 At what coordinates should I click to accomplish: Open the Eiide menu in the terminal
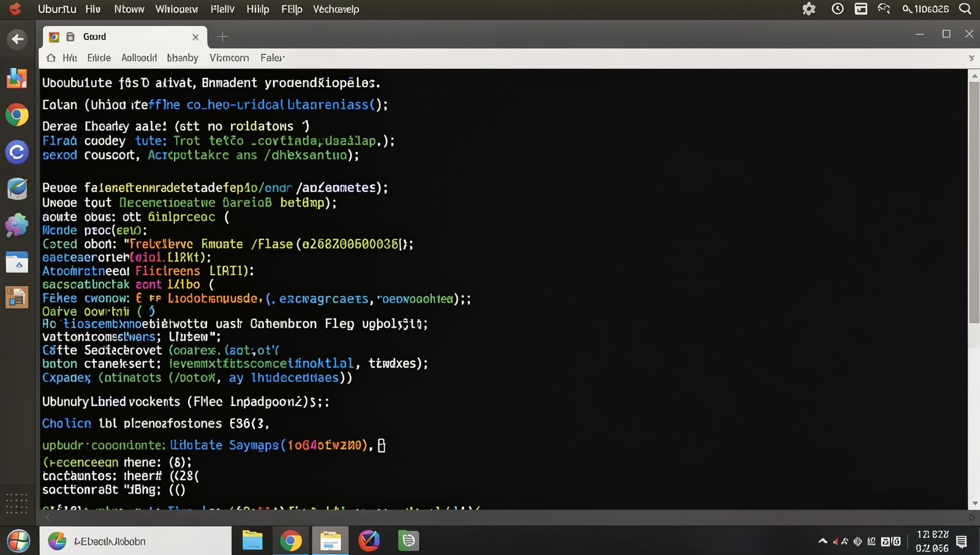point(99,58)
